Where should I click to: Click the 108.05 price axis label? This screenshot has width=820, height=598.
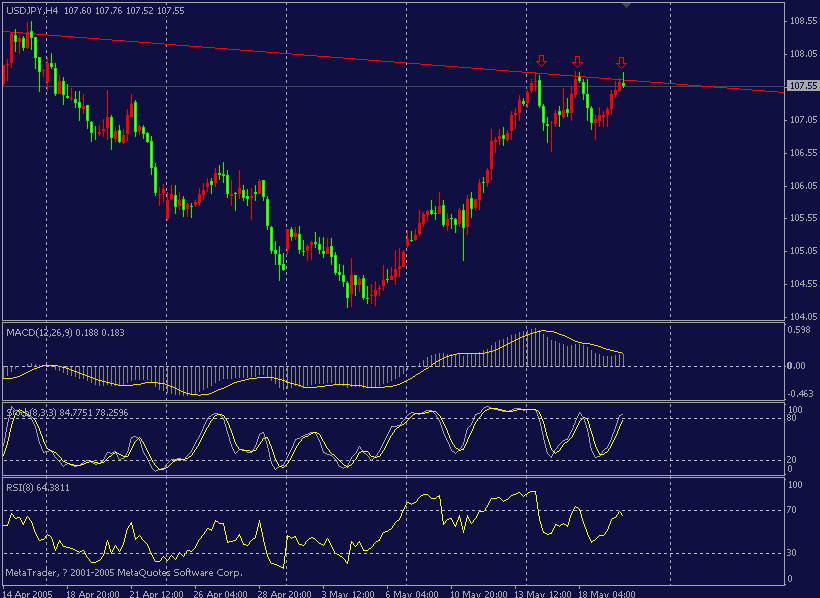click(803, 54)
